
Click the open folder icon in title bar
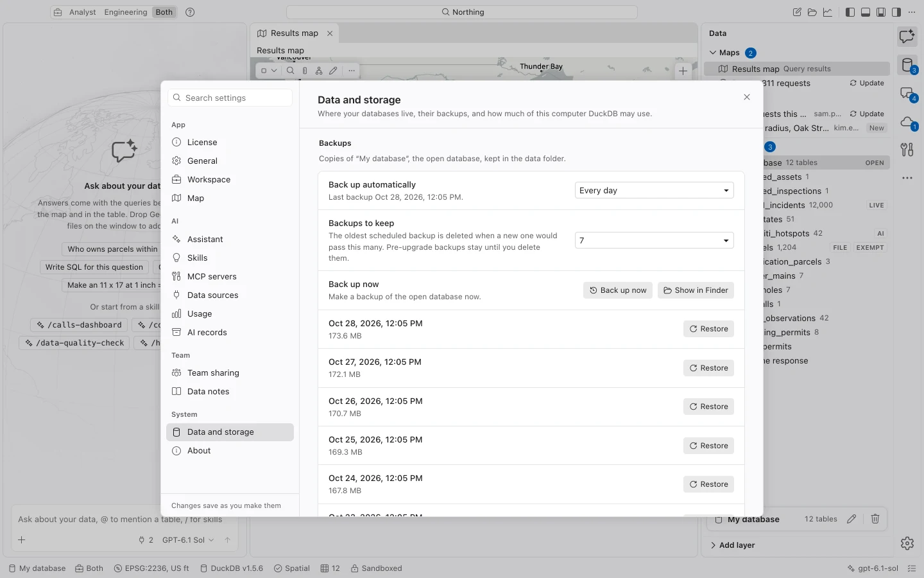[x=812, y=12]
